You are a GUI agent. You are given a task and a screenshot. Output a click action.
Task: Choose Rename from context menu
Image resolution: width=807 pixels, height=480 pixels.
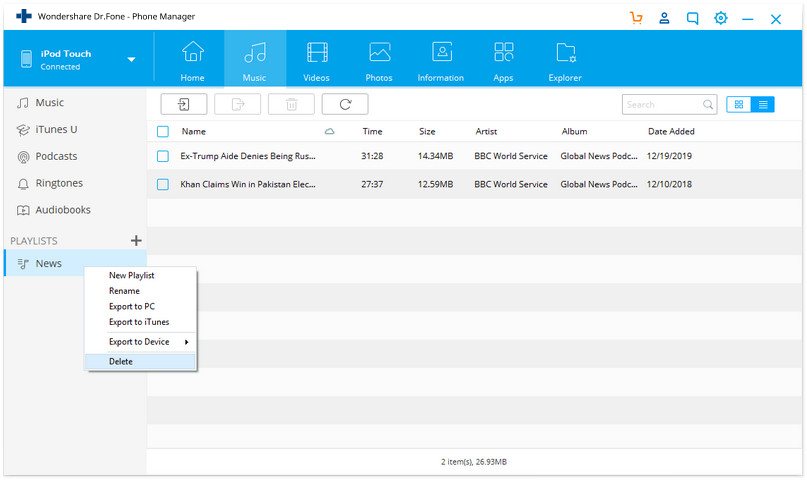click(140, 291)
